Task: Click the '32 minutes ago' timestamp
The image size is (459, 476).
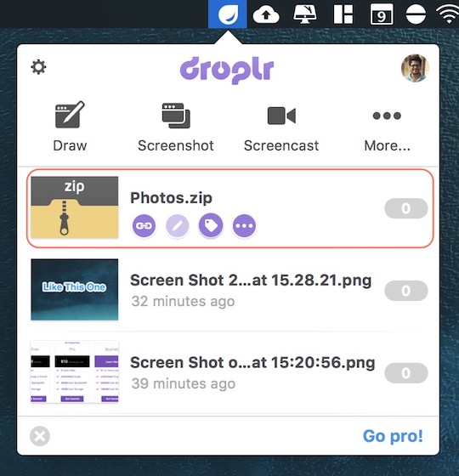Action: coord(183,302)
